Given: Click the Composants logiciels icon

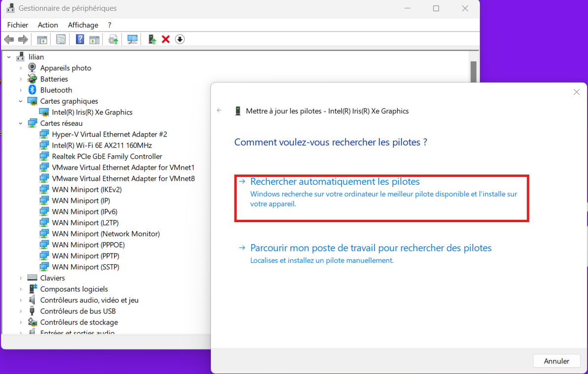Looking at the screenshot, I should (x=32, y=289).
